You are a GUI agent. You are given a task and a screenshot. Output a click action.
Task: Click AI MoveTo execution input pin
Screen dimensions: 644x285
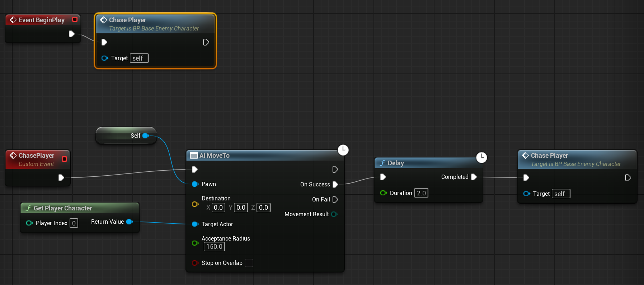pos(195,169)
